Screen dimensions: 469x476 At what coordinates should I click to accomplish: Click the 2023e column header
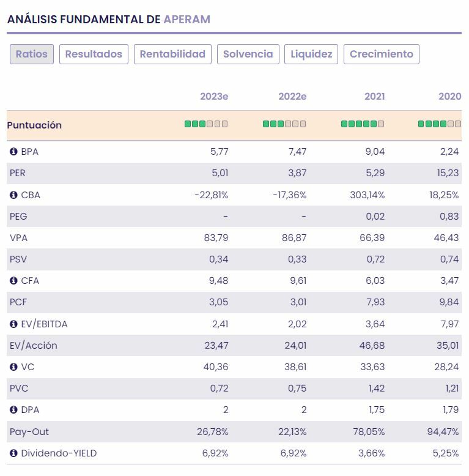[214, 97]
